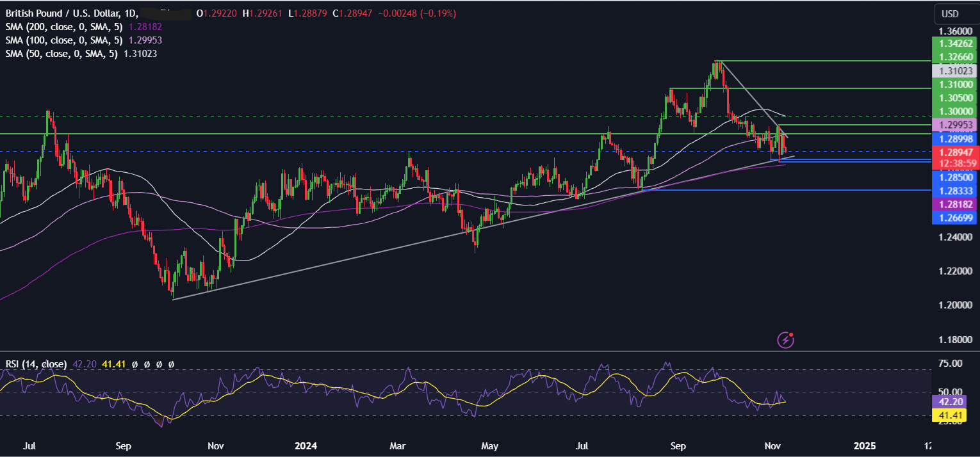Click the RSI legend value 41.41 in yellow

113,364
